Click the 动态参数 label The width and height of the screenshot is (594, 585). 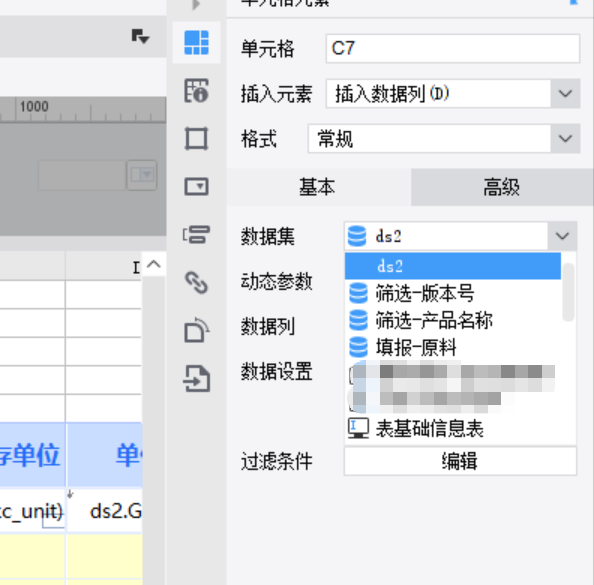coord(277,282)
